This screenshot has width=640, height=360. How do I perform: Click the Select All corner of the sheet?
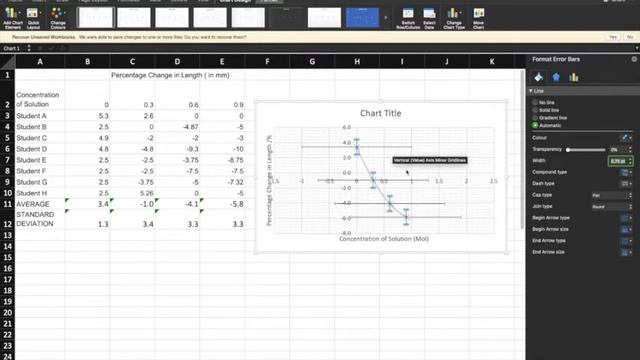[x=7, y=61]
